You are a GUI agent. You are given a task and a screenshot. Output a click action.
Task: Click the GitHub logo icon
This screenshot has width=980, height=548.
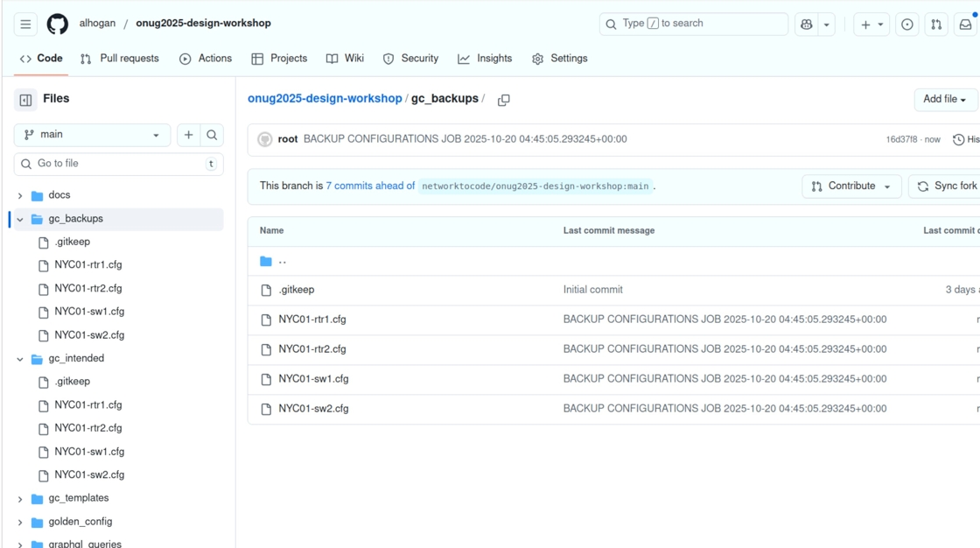pyautogui.click(x=58, y=25)
